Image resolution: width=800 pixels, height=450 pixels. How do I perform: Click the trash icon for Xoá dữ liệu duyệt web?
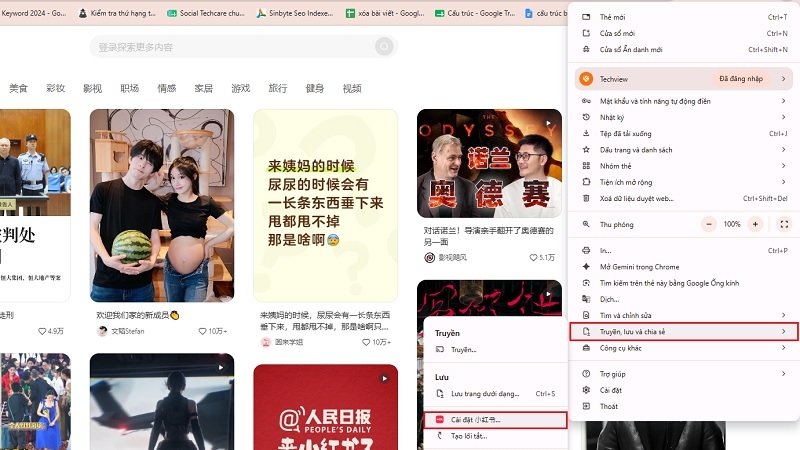click(586, 198)
